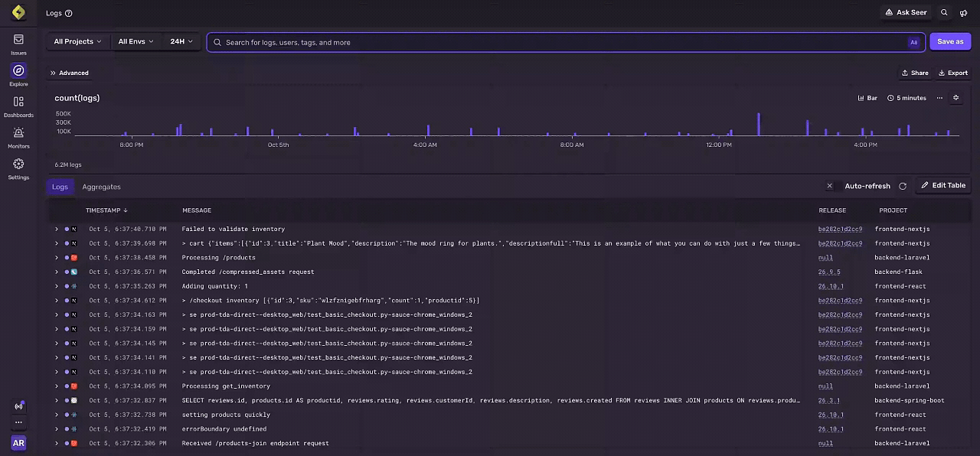Click the Laravel icon in the Processing get_inventory row
This screenshot has width=980, height=456.
[x=74, y=386]
